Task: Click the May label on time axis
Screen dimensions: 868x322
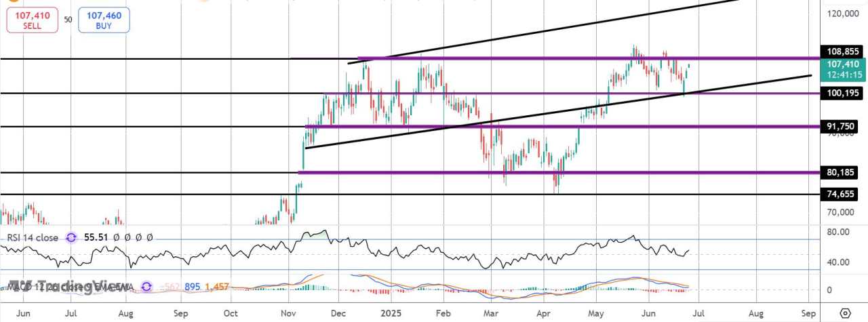Action: click(595, 315)
